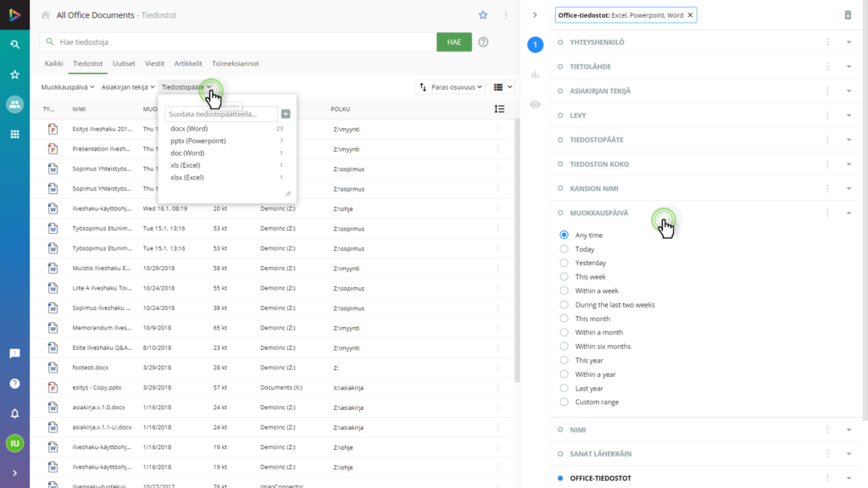
Task: Click the Suodata tiedostopäätteellä filter field
Action: (221, 114)
